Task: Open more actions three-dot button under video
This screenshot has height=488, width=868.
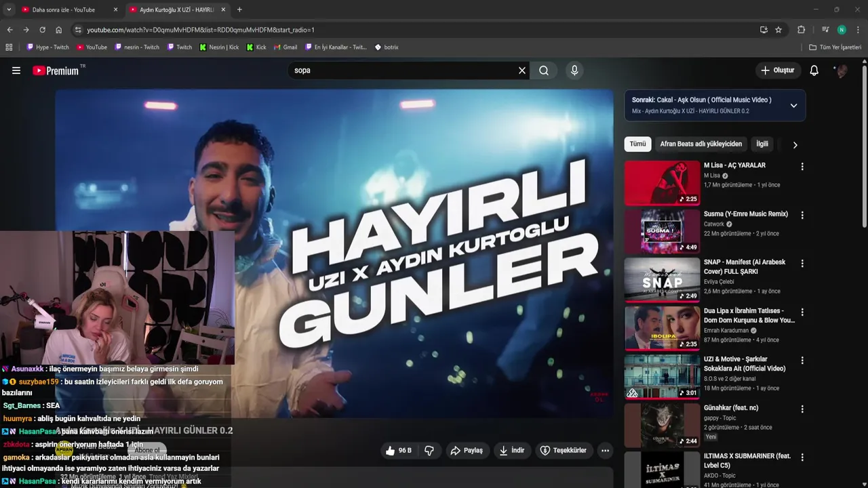Action: (x=605, y=451)
